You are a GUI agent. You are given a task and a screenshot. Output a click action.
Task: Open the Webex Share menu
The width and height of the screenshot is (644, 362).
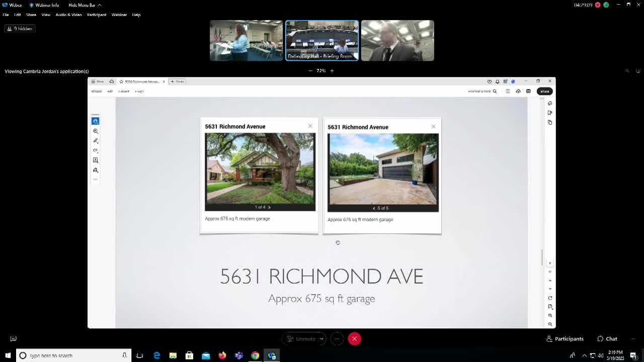click(x=31, y=15)
